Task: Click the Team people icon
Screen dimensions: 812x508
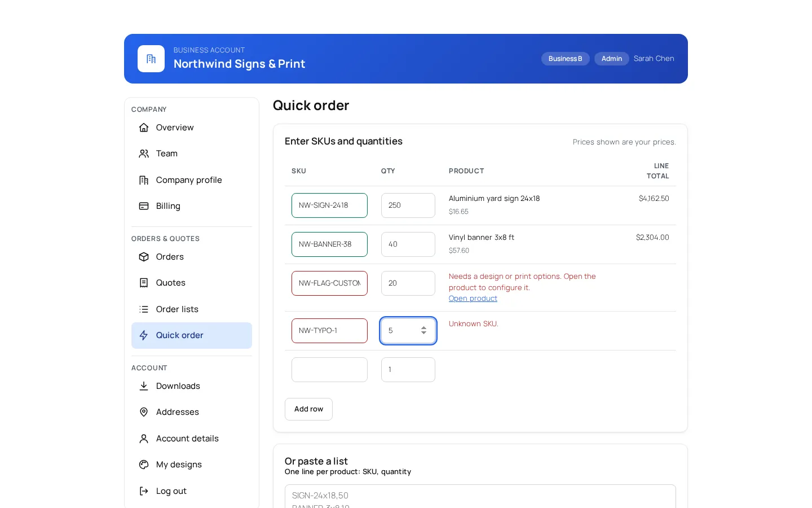Action: click(x=144, y=154)
